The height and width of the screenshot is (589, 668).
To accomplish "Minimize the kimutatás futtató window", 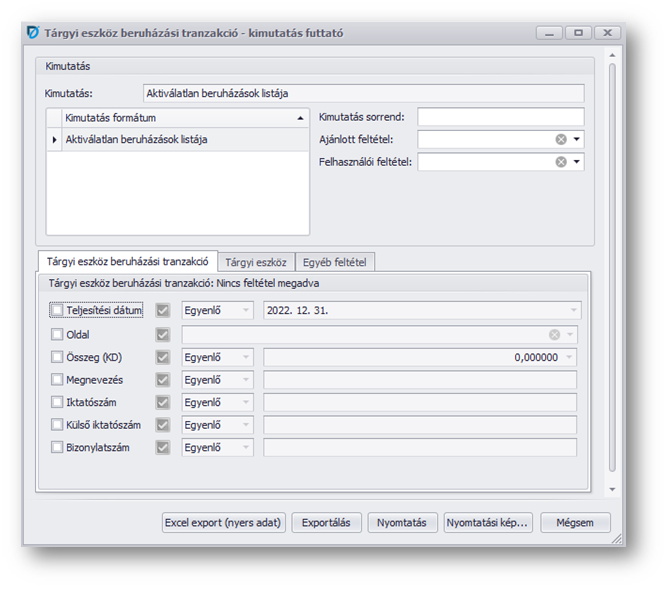I will 548,32.
